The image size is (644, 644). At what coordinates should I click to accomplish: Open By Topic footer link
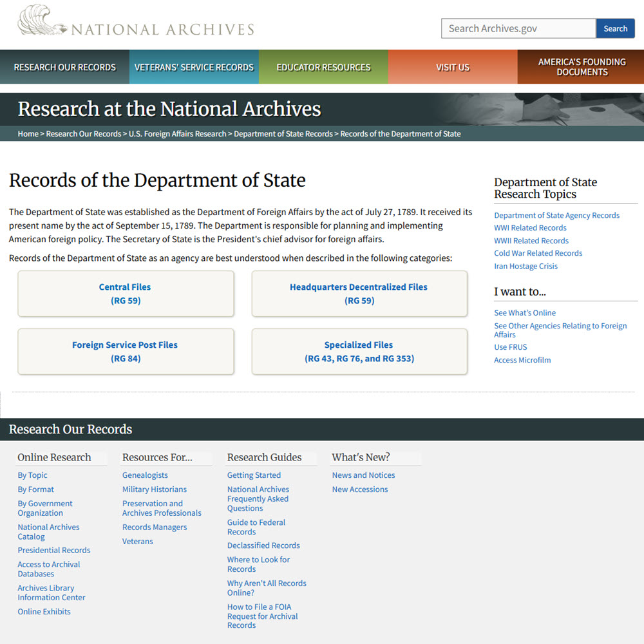click(x=32, y=475)
